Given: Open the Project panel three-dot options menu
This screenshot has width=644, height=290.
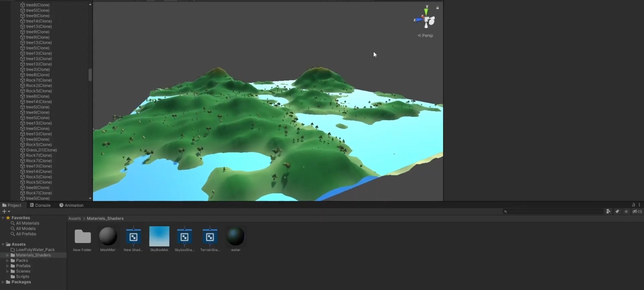Looking at the screenshot, I should tap(639, 205).
